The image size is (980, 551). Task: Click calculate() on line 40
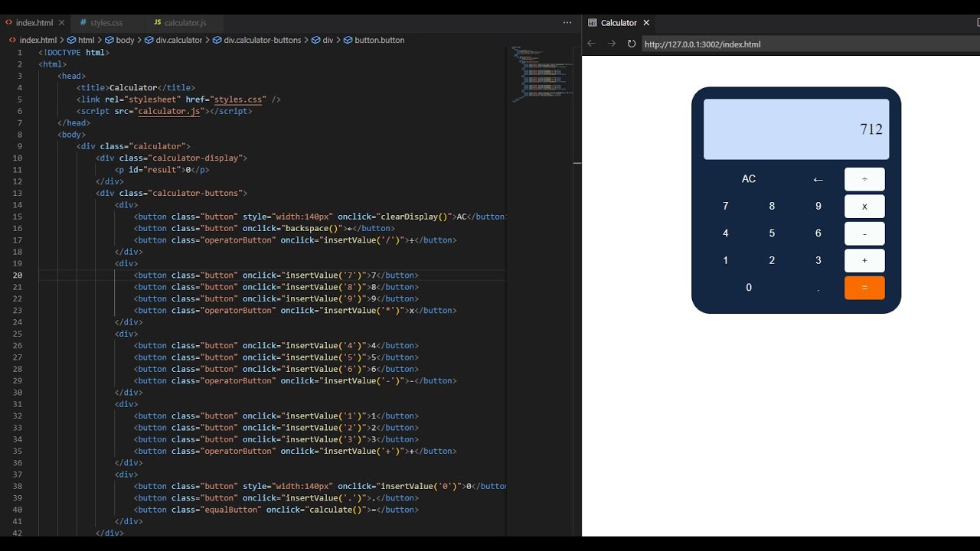tap(337, 510)
